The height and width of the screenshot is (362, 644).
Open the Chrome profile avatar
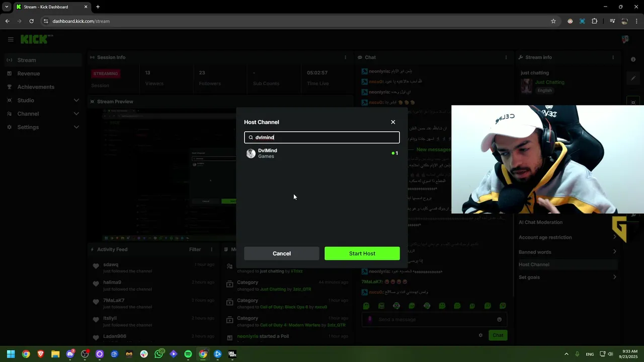coord(624,21)
